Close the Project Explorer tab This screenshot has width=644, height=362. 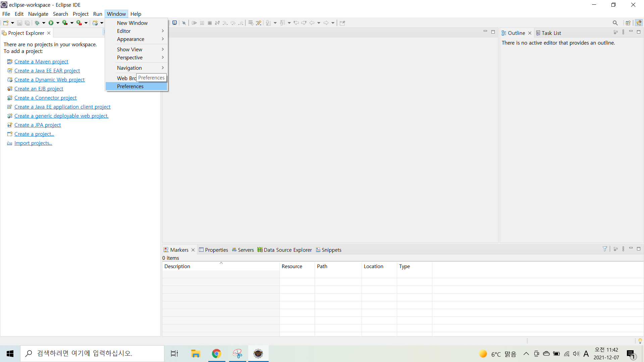click(49, 33)
